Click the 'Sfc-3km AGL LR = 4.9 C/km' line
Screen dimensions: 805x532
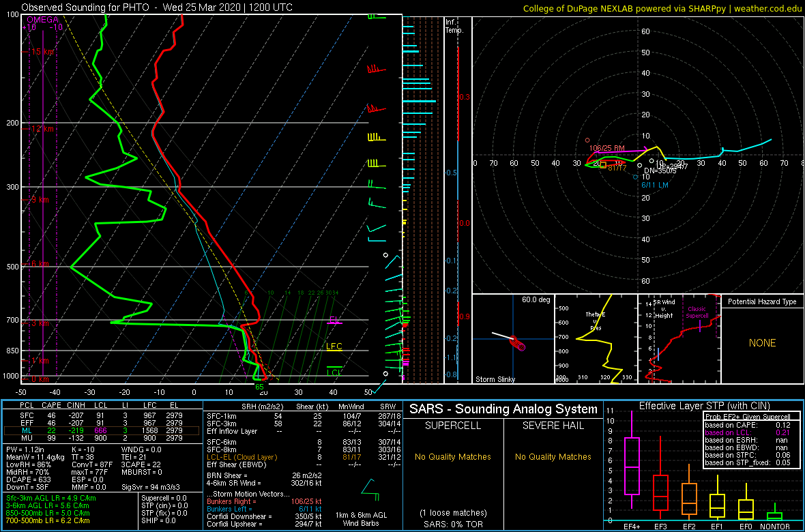[x=51, y=499]
